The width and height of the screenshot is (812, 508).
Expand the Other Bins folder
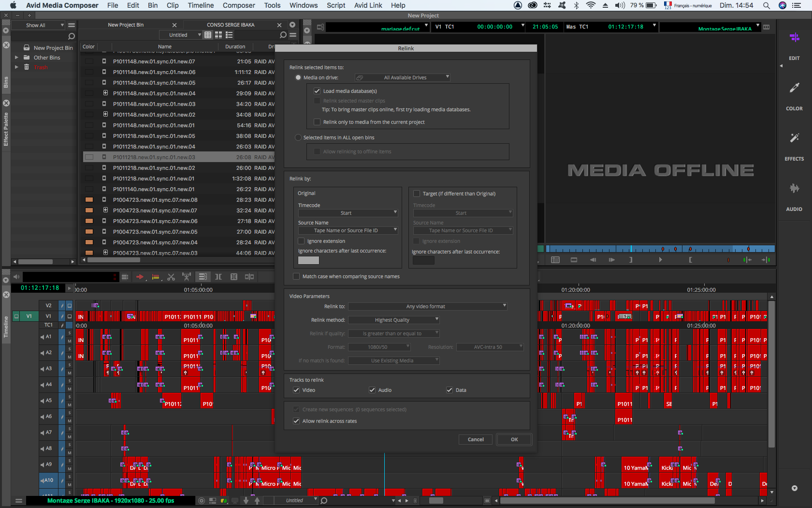(x=17, y=58)
